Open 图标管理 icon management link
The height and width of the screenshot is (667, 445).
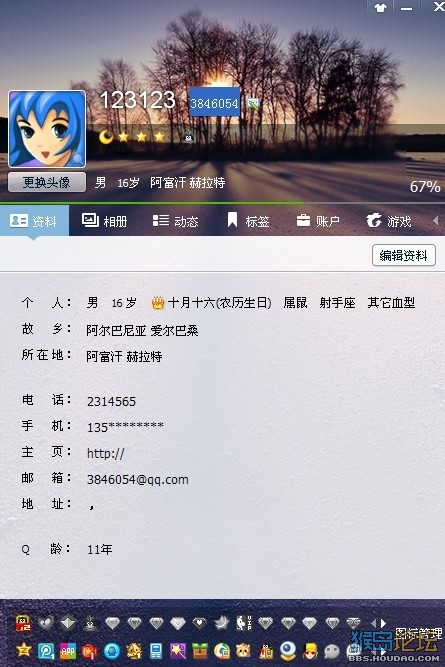418,633
